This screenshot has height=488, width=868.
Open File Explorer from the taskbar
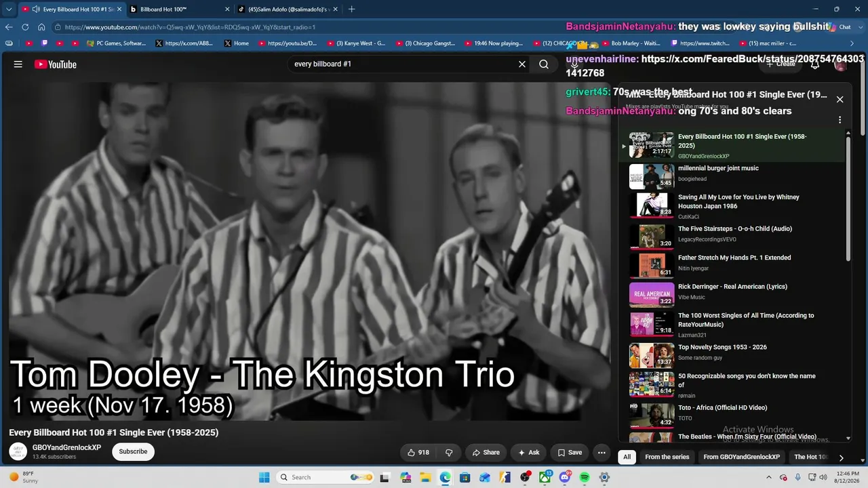coord(425,477)
